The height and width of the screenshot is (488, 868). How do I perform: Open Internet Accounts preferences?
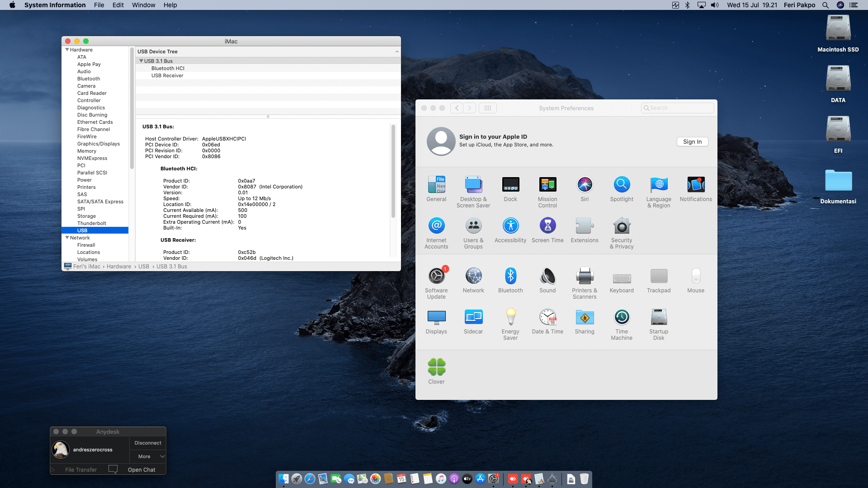tap(436, 233)
